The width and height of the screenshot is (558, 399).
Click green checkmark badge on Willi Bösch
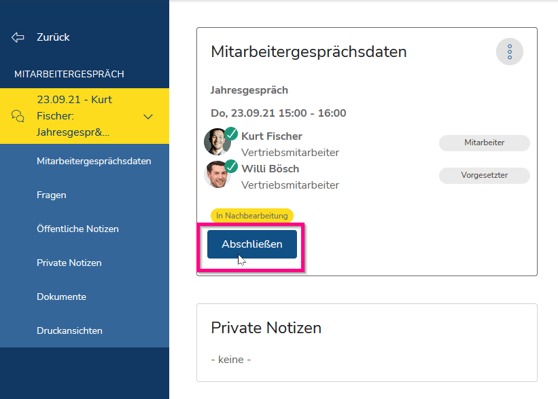(x=232, y=166)
